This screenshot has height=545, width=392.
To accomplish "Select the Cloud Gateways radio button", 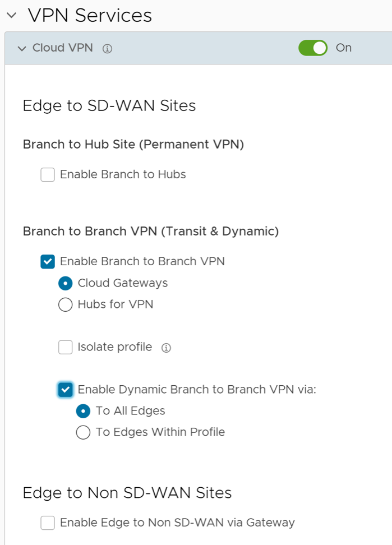I will pyautogui.click(x=66, y=284).
